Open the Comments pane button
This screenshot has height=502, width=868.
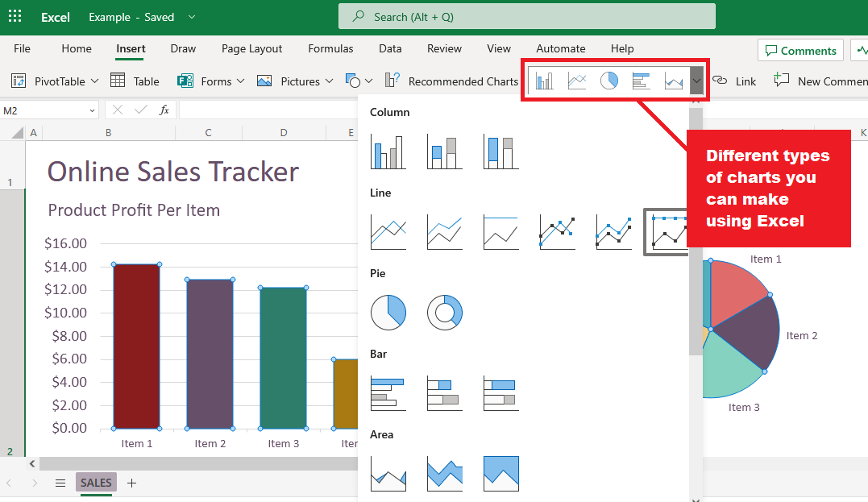click(x=800, y=51)
